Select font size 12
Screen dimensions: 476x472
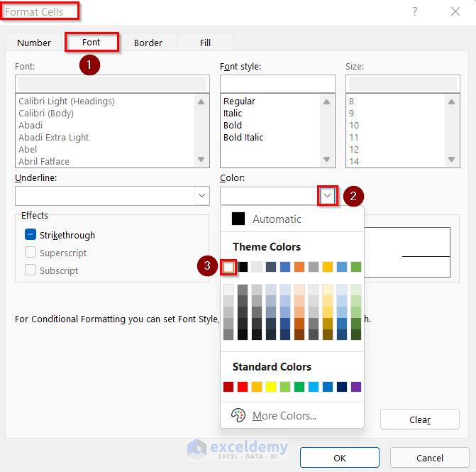pos(354,150)
